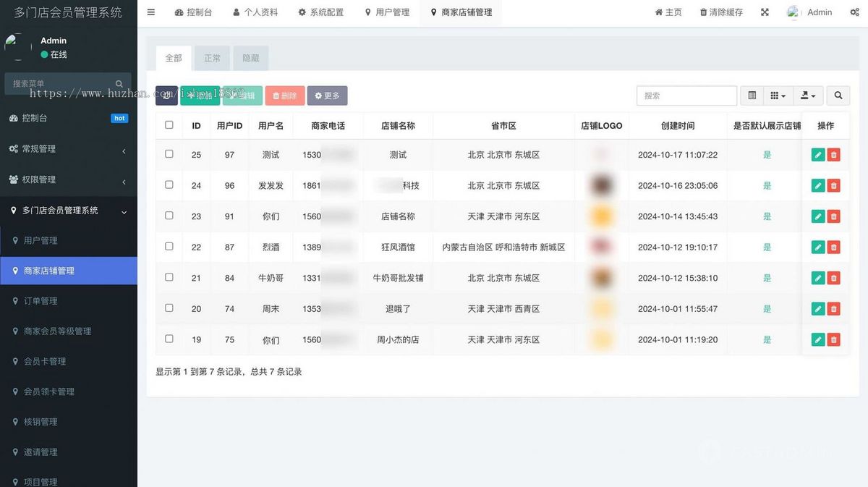Click the magnifier search icon beside the search box

tap(838, 95)
